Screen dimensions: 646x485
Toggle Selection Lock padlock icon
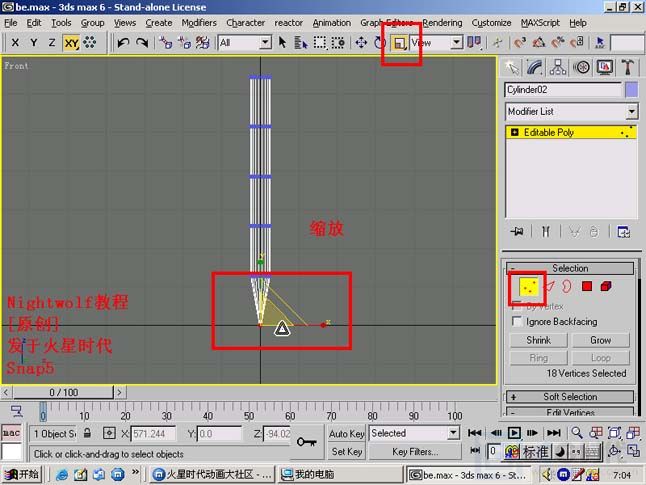pos(87,433)
